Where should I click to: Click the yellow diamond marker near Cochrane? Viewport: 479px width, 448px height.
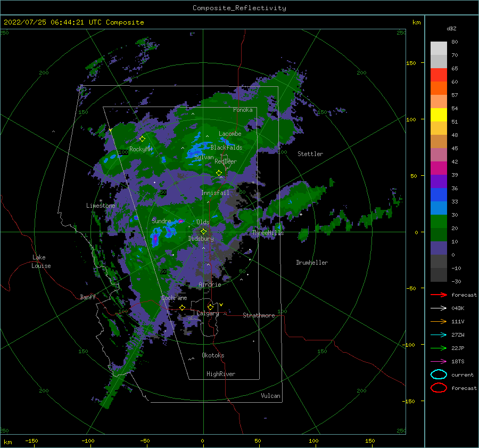[182, 307]
